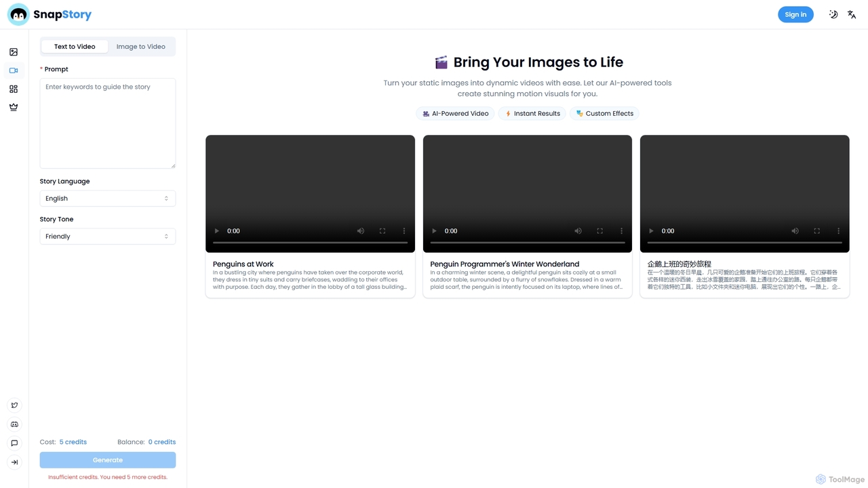The width and height of the screenshot is (868, 488).
Task: Click the Generate button
Action: [x=108, y=460]
